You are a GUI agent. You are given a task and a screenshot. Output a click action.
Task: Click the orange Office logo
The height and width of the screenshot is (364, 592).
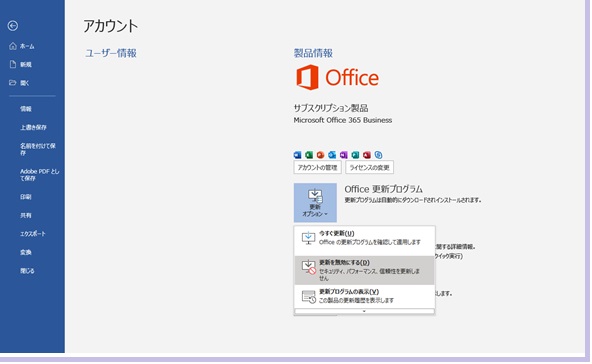(x=337, y=77)
